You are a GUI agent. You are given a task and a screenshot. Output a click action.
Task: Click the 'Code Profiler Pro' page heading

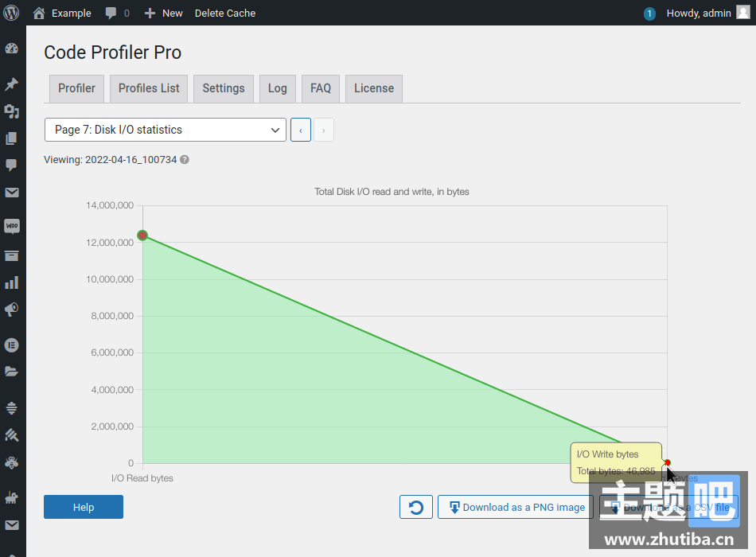pos(113,53)
